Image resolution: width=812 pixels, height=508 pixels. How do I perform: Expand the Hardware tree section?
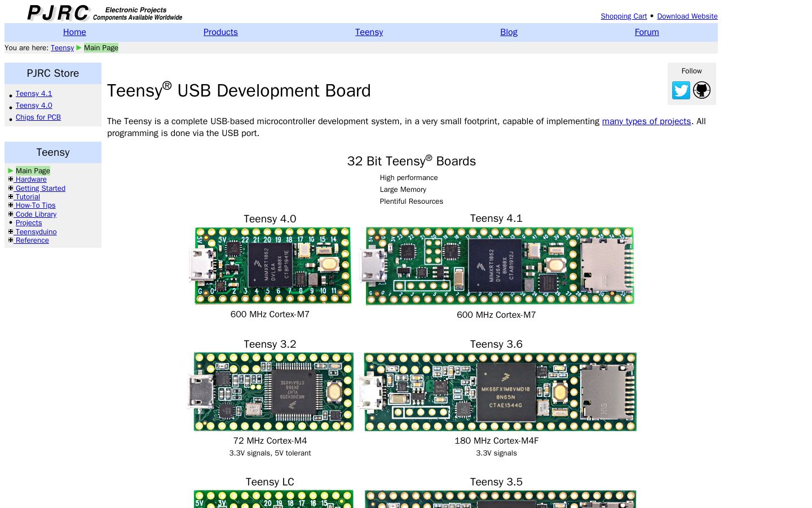coord(11,179)
